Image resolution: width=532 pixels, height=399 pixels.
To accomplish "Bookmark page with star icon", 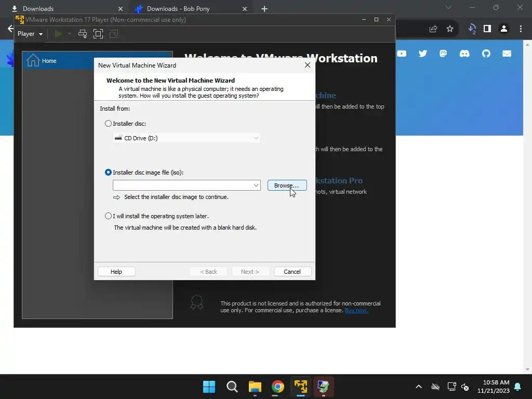I will click(x=450, y=29).
